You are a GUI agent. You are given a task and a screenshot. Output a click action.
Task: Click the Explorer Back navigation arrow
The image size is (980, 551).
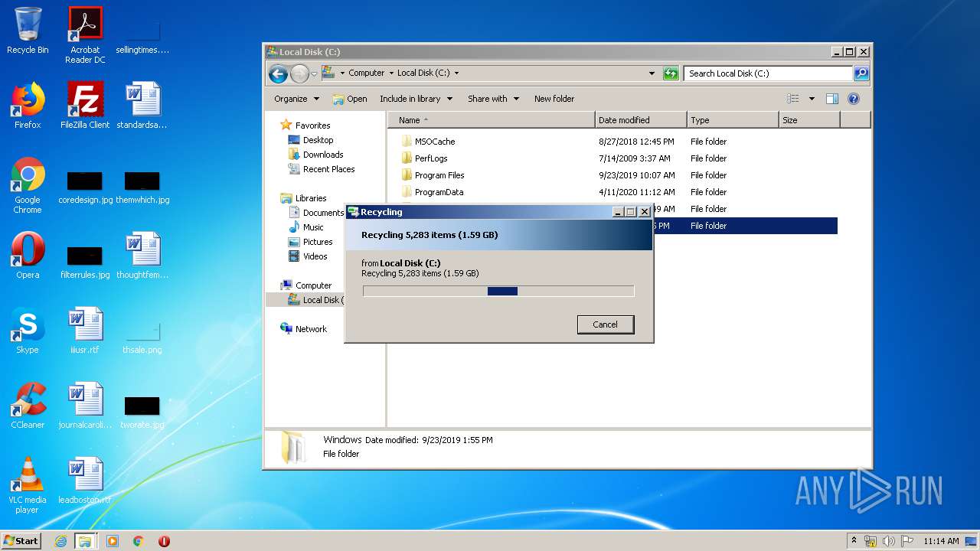coord(278,73)
